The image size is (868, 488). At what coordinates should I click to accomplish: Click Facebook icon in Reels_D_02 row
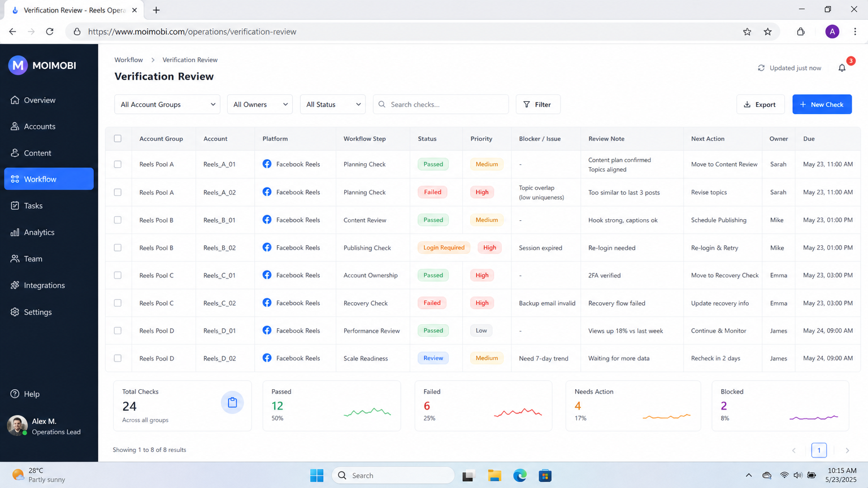[x=267, y=358]
